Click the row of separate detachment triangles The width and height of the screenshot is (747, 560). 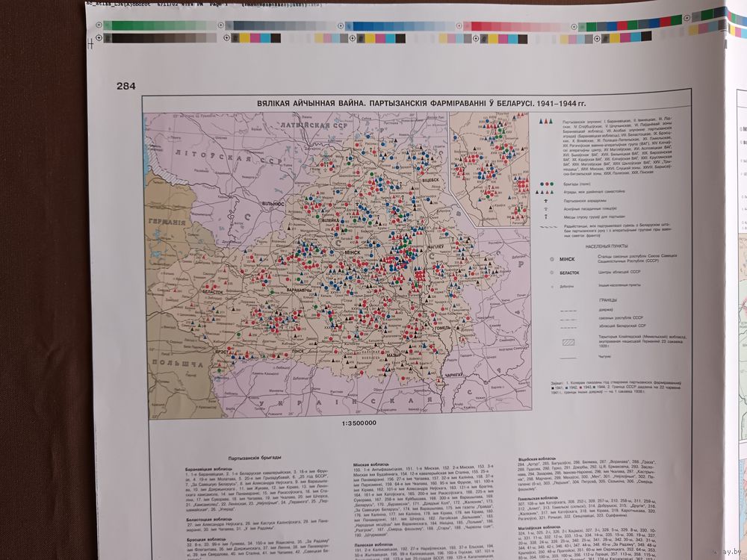(x=546, y=192)
